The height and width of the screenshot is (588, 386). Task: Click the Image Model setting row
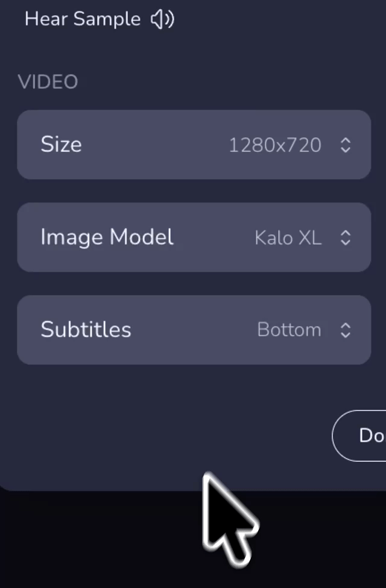coord(194,237)
